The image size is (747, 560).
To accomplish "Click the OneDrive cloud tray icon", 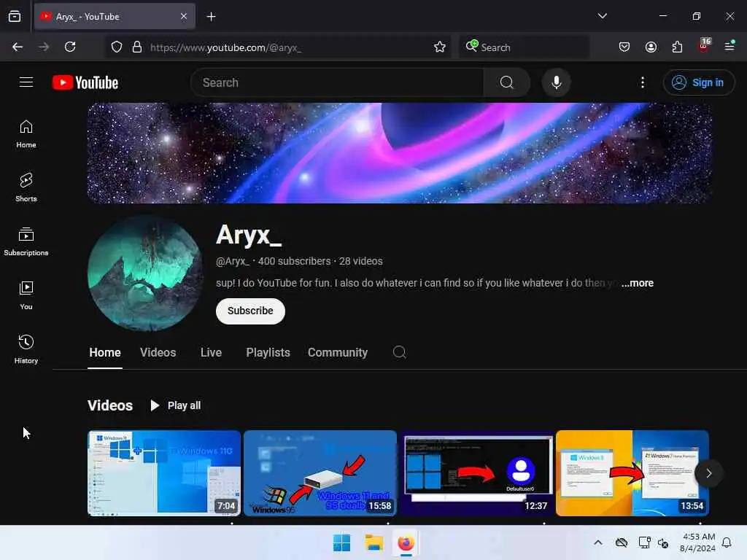I will [x=622, y=542].
